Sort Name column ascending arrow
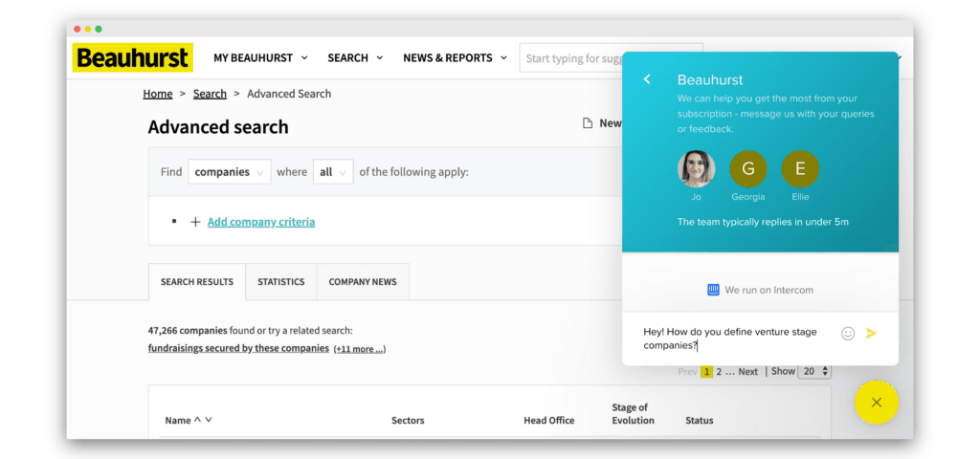 pyautogui.click(x=197, y=420)
